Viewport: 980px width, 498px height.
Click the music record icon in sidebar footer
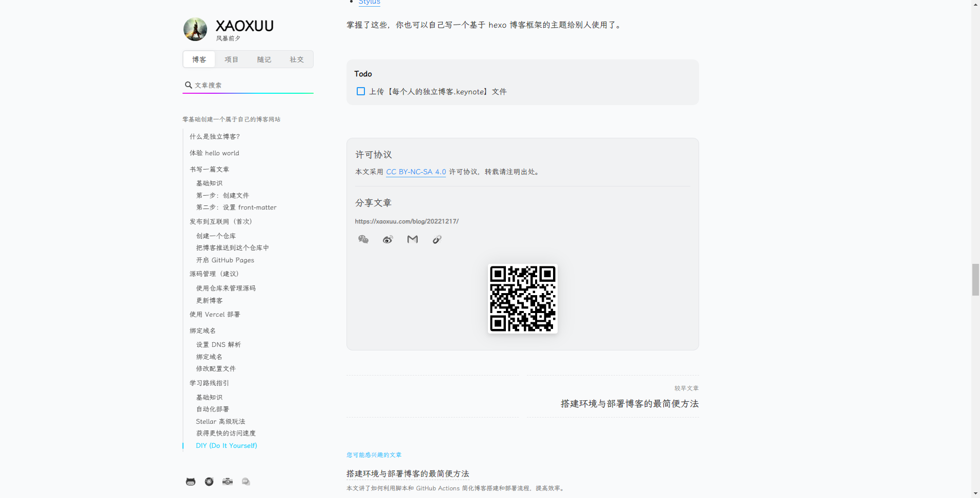coord(209,482)
